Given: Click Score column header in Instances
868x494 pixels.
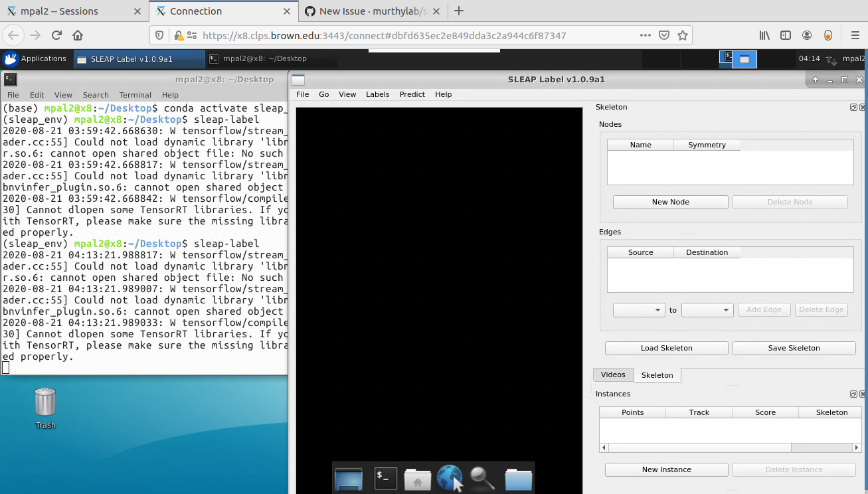Looking at the screenshot, I should pyautogui.click(x=766, y=412).
